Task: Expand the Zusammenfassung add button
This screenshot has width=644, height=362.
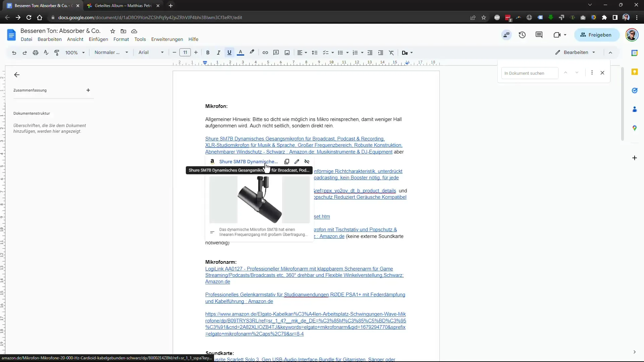Action: click(x=88, y=90)
